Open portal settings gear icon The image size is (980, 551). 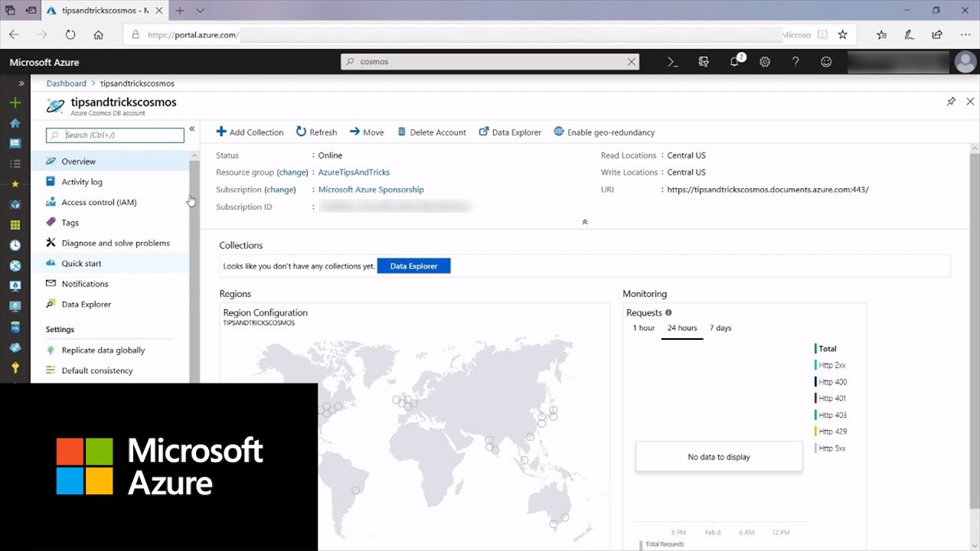(765, 62)
